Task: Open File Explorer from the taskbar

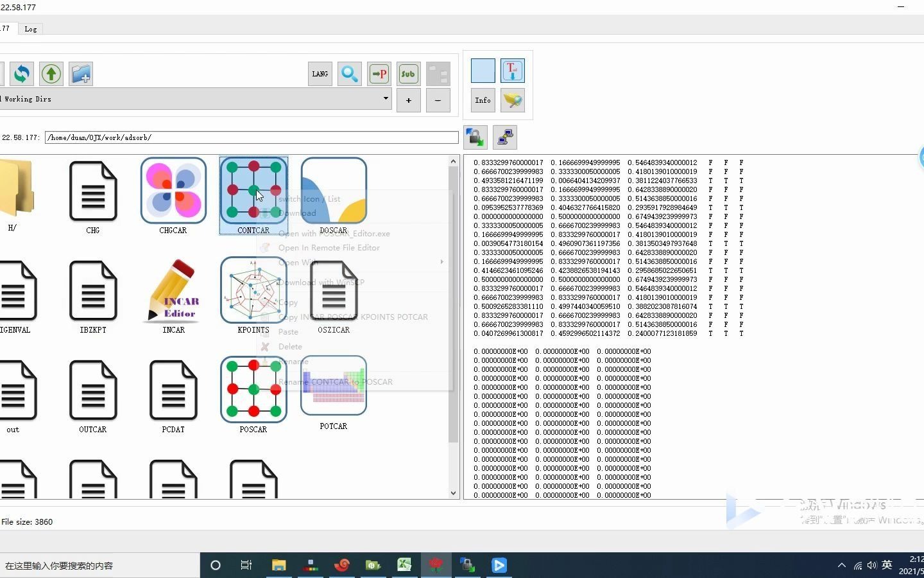Action: point(278,566)
